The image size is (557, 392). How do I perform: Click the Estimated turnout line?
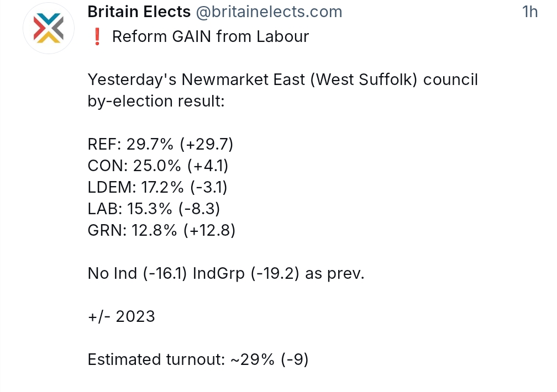click(198, 359)
